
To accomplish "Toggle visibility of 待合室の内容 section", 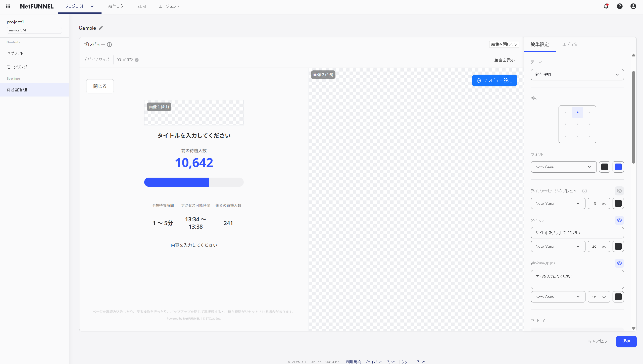I will [x=619, y=263].
